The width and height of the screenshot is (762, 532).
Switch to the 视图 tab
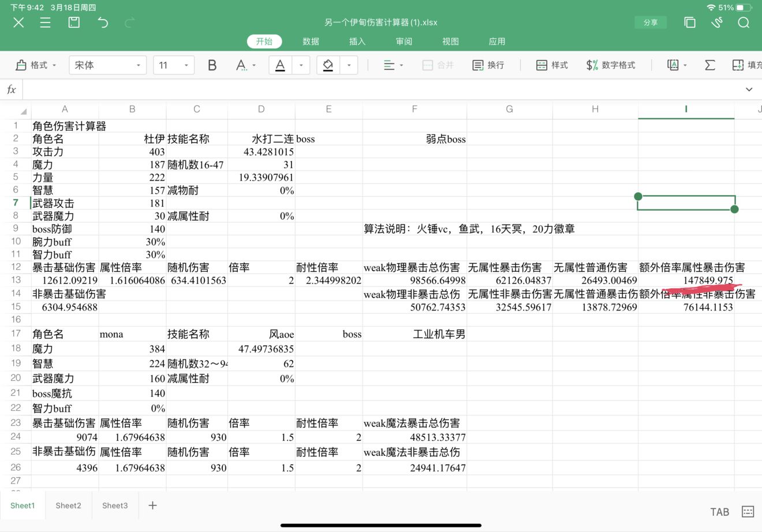[x=450, y=42]
